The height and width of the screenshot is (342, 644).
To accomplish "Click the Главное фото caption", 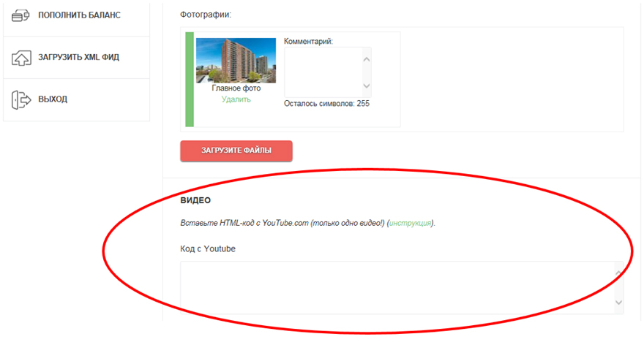I will (x=236, y=88).
